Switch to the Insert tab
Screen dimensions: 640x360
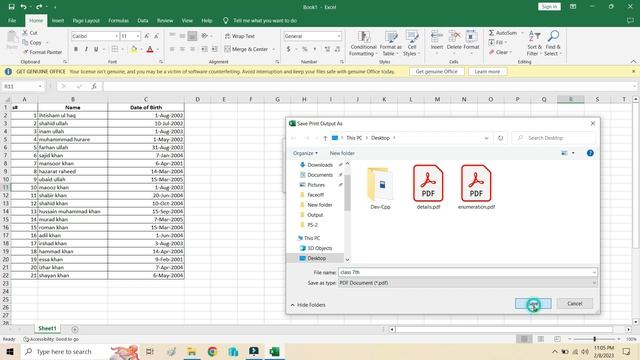[58, 20]
